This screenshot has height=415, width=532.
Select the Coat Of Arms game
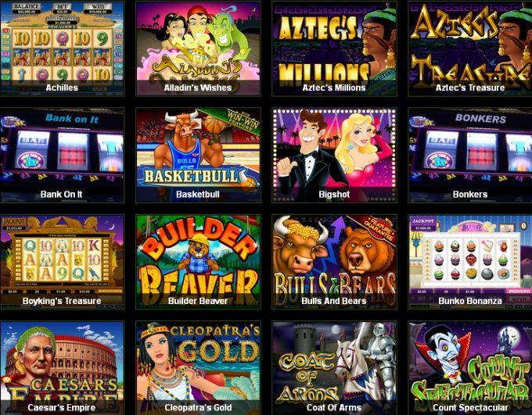pyautogui.click(x=334, y=368)
